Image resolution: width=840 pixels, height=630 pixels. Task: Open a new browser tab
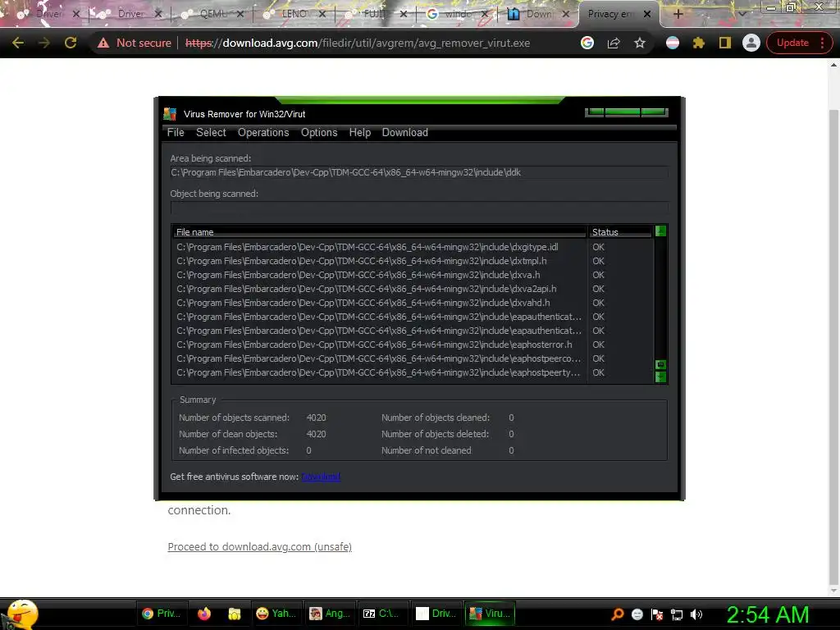[x=678, y=14]
